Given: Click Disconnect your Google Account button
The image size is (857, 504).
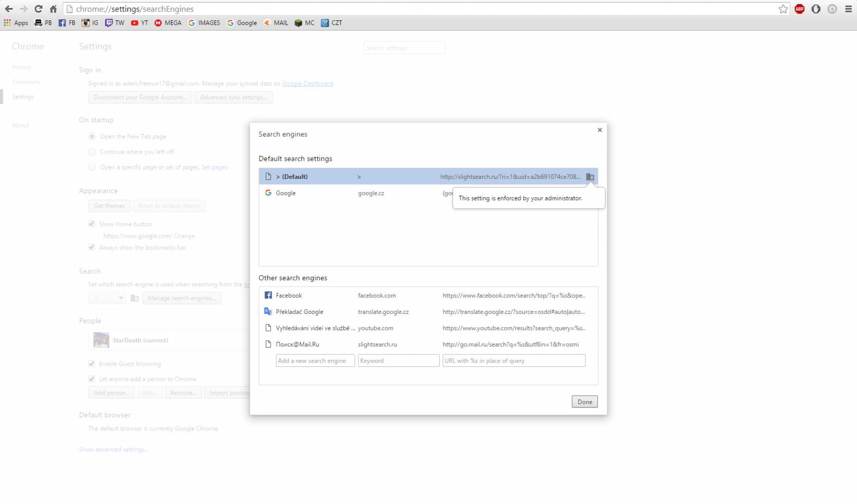Looking at the screenshot, I should [140, 97].
